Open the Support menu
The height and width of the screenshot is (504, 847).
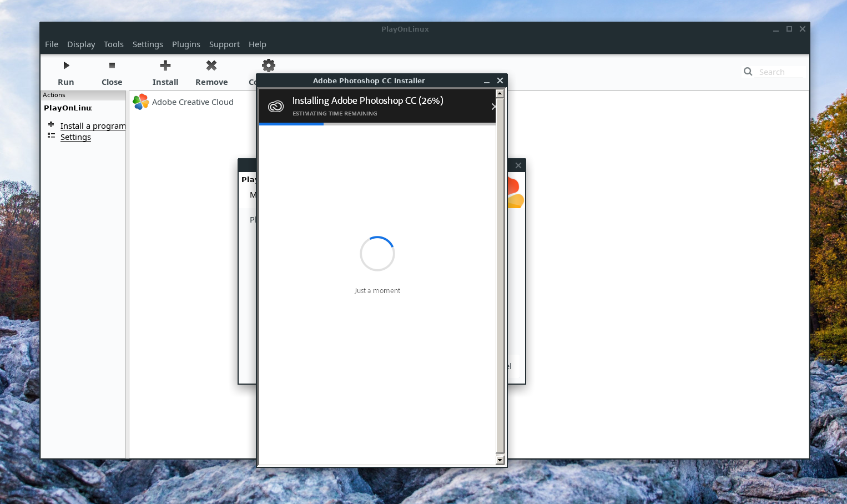[224, 44]
